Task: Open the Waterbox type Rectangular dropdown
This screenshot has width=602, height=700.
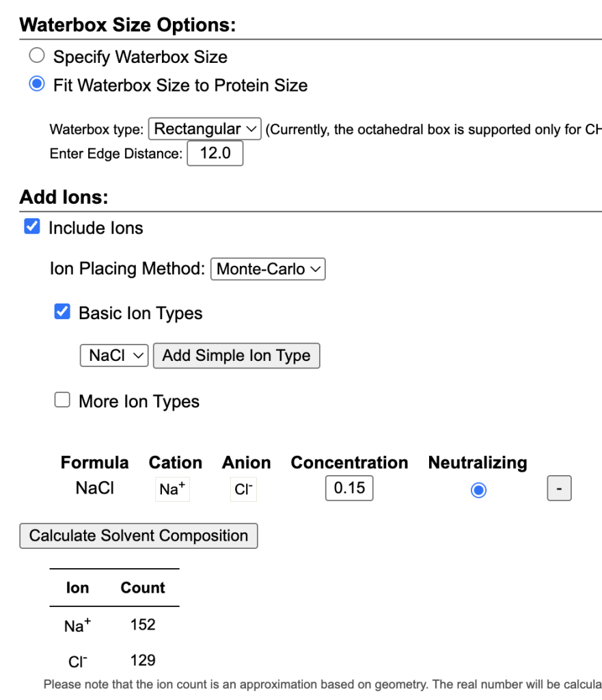Action: (x=204, y=129)
